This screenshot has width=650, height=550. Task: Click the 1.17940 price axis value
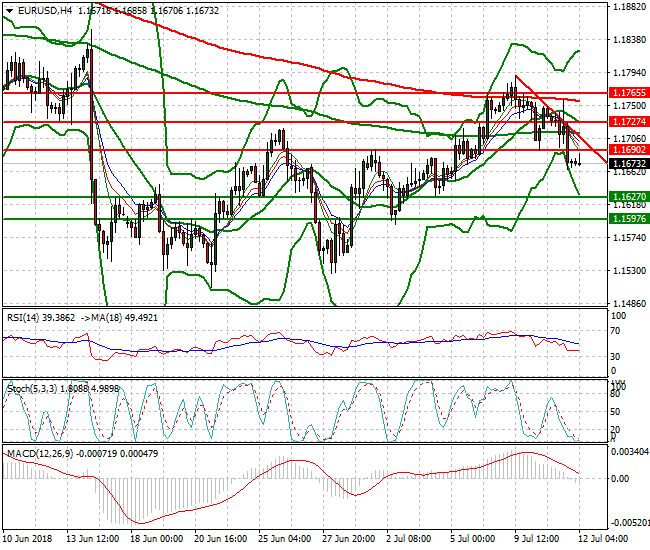point(629,73)
